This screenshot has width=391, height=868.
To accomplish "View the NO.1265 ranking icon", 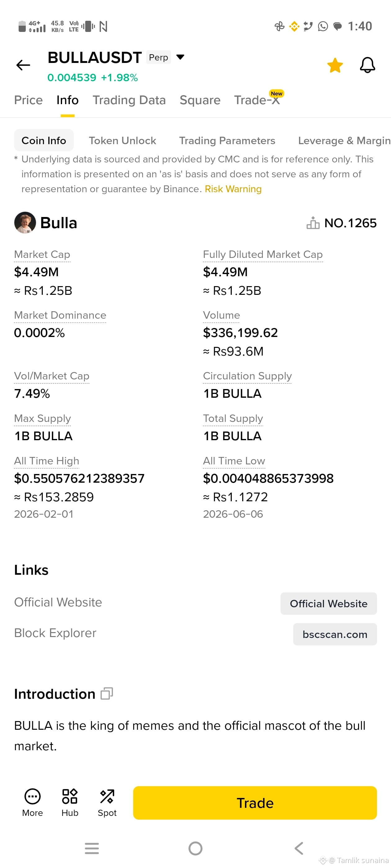I will tap(313, 223).
